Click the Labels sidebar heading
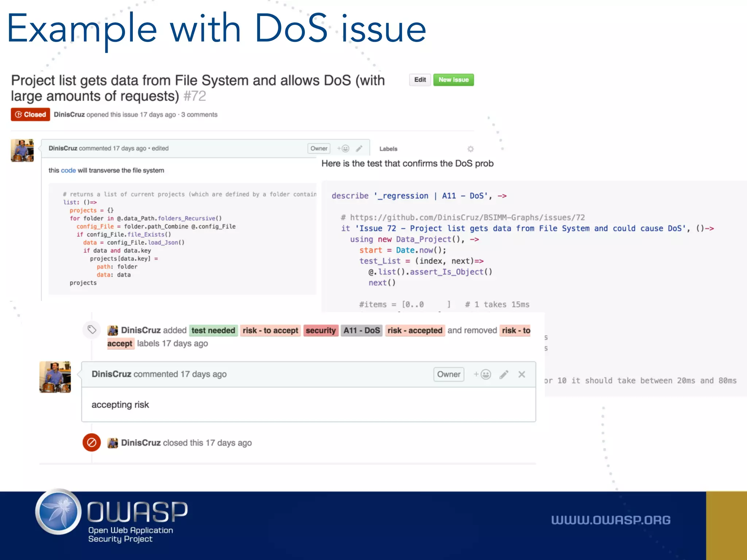 388,149
